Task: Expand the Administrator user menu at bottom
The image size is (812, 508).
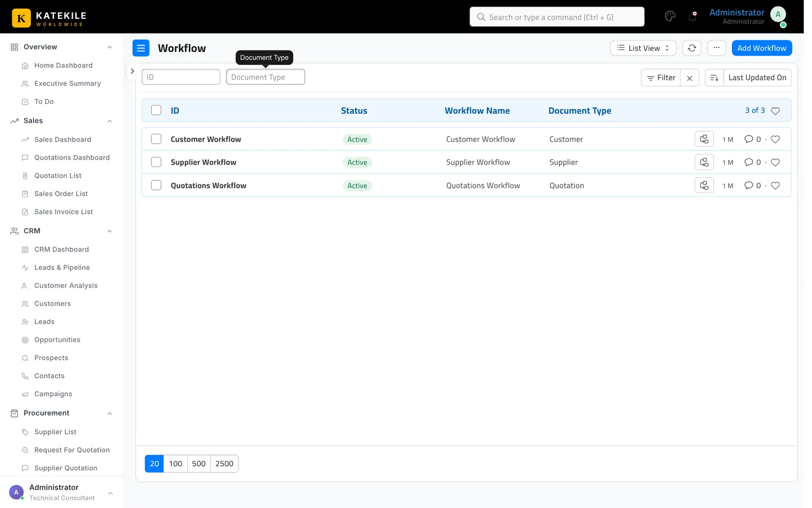Action: tap(110, 493)
